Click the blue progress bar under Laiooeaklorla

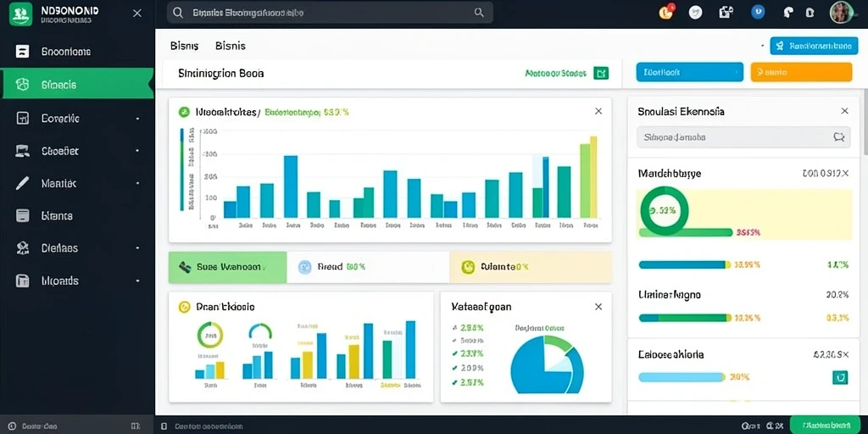pyautogui.click(x=682, y=377)
